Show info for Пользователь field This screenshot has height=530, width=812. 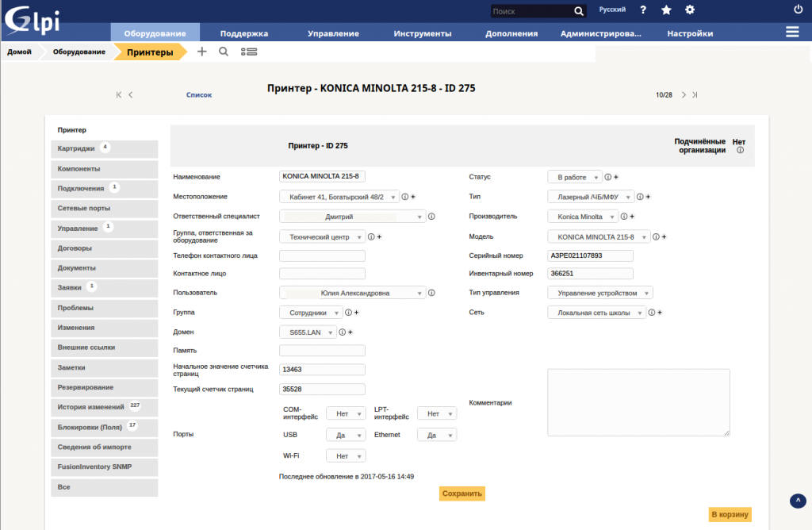tap(431, 293)
